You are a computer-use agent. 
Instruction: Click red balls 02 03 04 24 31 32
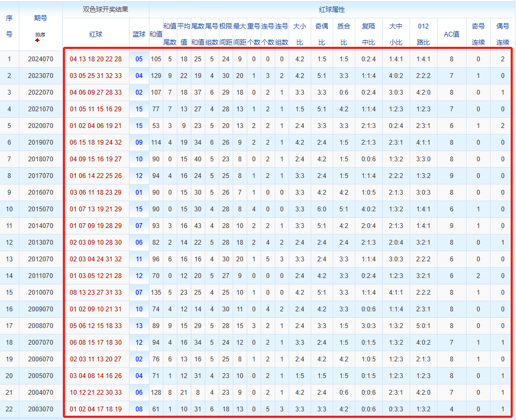tap(96, 259)
